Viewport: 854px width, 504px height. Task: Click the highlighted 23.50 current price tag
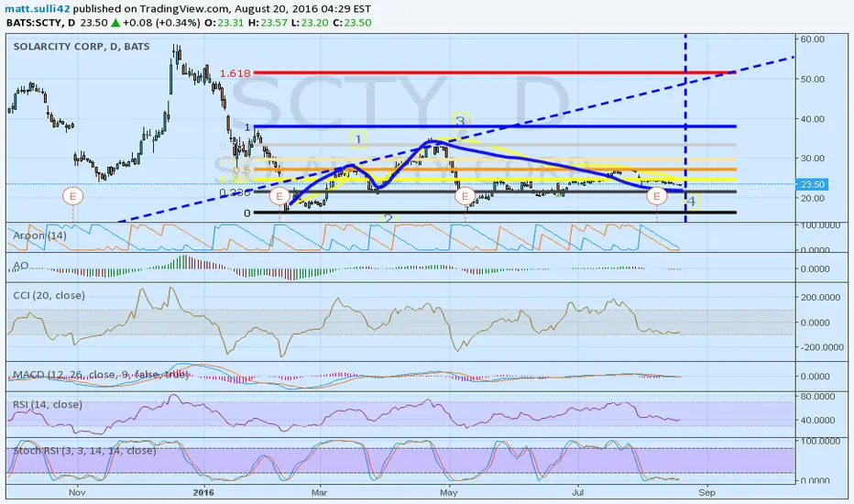coord(812,184)
